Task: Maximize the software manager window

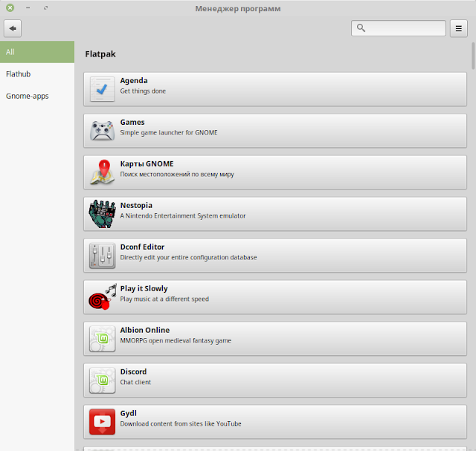Action: (45, 8)
